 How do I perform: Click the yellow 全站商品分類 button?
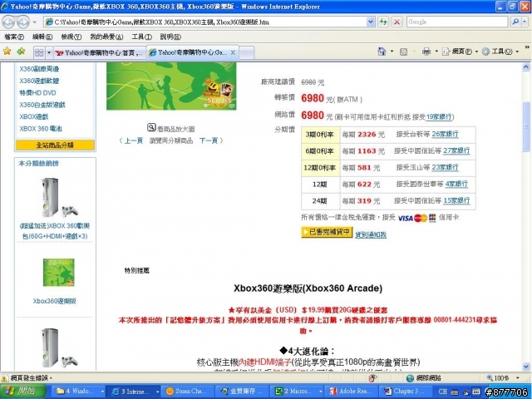tap(55, 145)
